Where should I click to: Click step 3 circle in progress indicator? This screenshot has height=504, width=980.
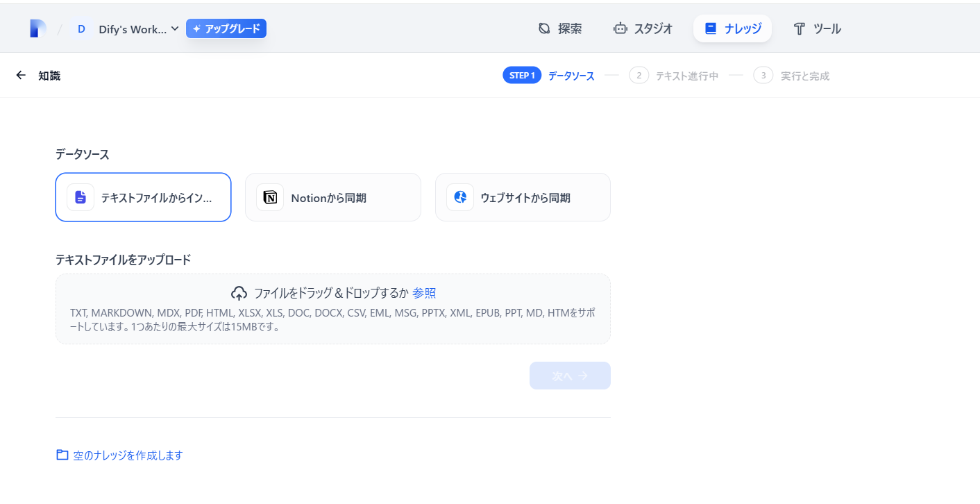(763, 75)
